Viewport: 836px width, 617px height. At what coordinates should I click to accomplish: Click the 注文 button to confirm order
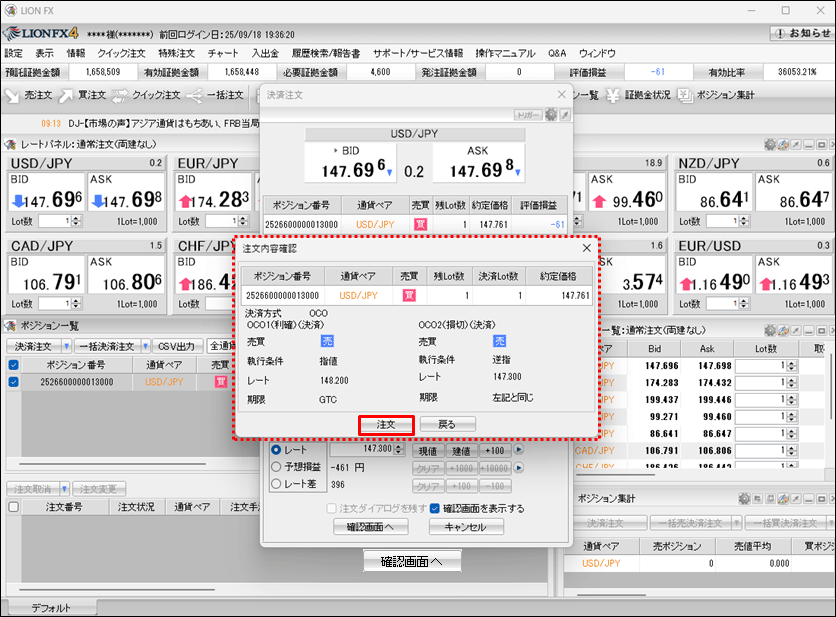386,424
